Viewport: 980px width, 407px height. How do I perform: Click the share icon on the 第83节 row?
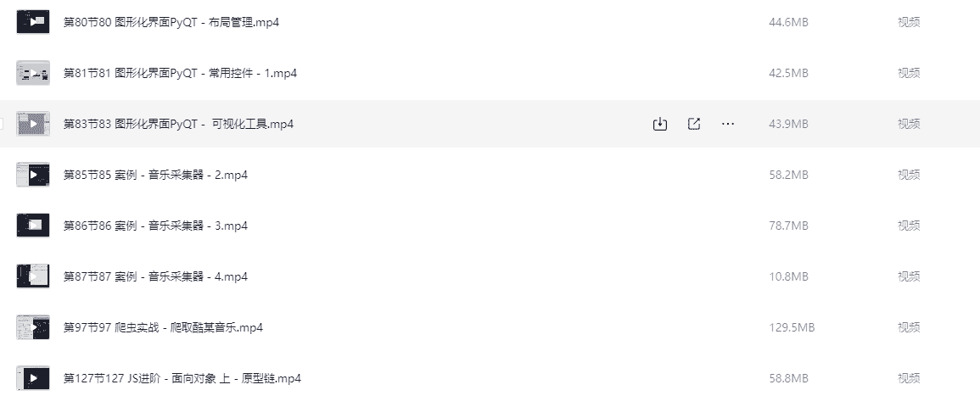(694, 124)
